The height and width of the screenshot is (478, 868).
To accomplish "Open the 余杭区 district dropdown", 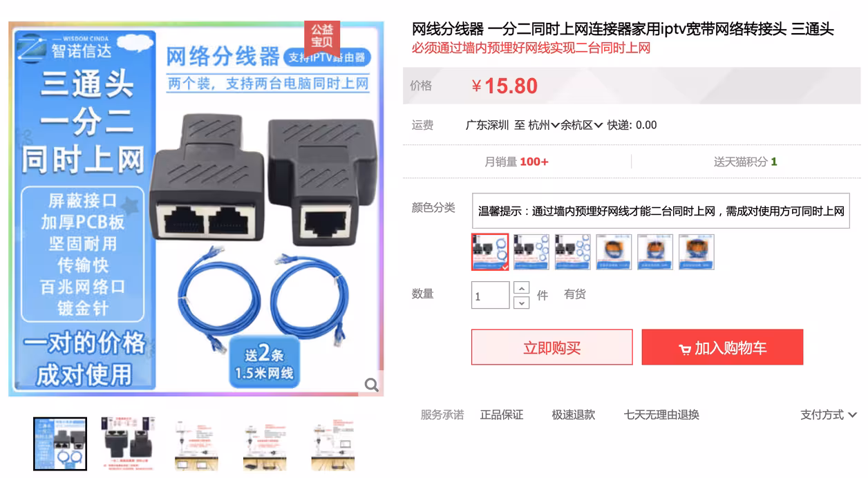I will point(581,125).
